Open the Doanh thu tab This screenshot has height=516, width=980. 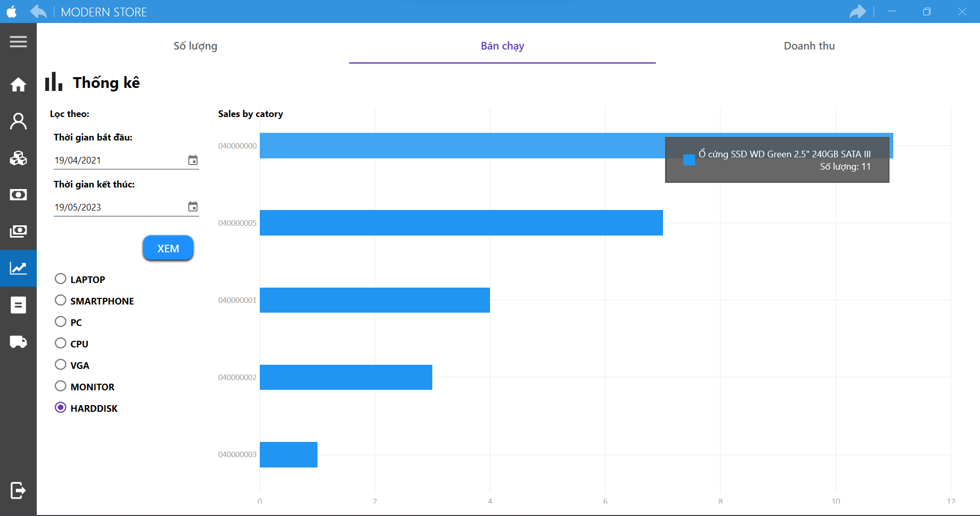[x=808, y=46]
